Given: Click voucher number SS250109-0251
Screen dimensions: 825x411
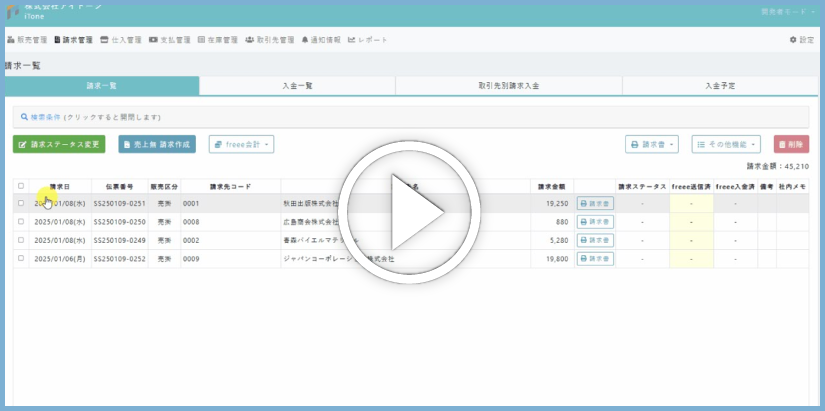Looking at the screenshot, I should tap(119, 203).
